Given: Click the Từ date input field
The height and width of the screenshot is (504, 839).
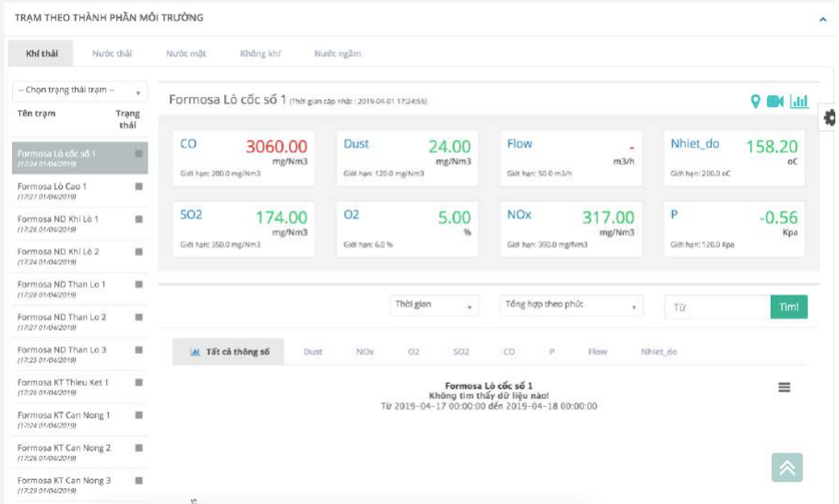Looking at the screenshot, I should [717, 307].
